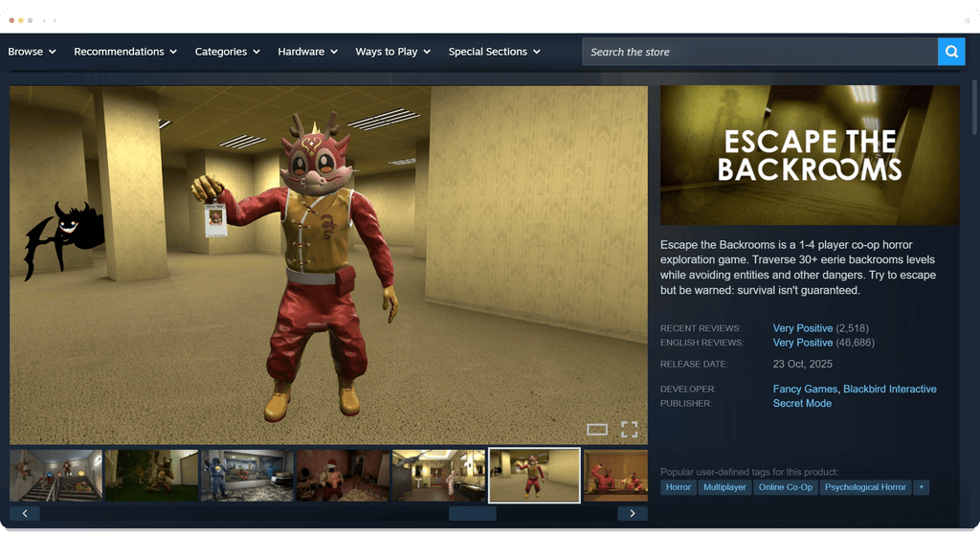
Task: Click the game description paragraph
Action: [x=798, y=267]
